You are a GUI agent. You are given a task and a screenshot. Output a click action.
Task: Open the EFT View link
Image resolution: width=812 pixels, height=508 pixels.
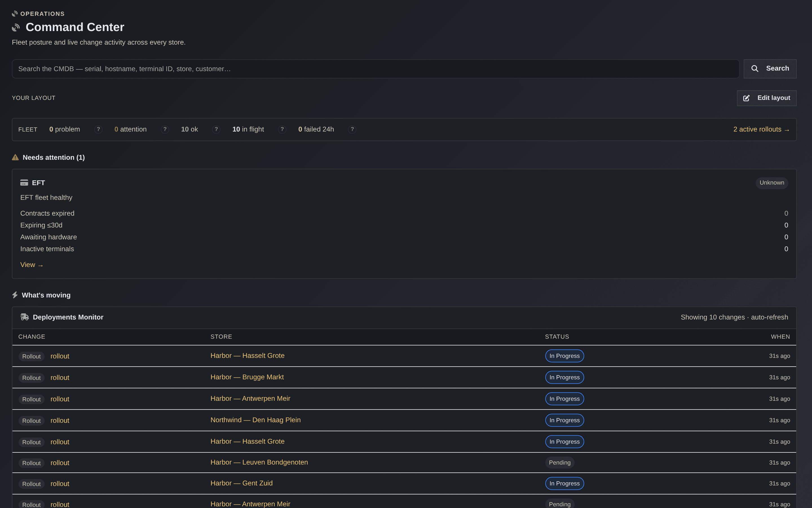32,265
